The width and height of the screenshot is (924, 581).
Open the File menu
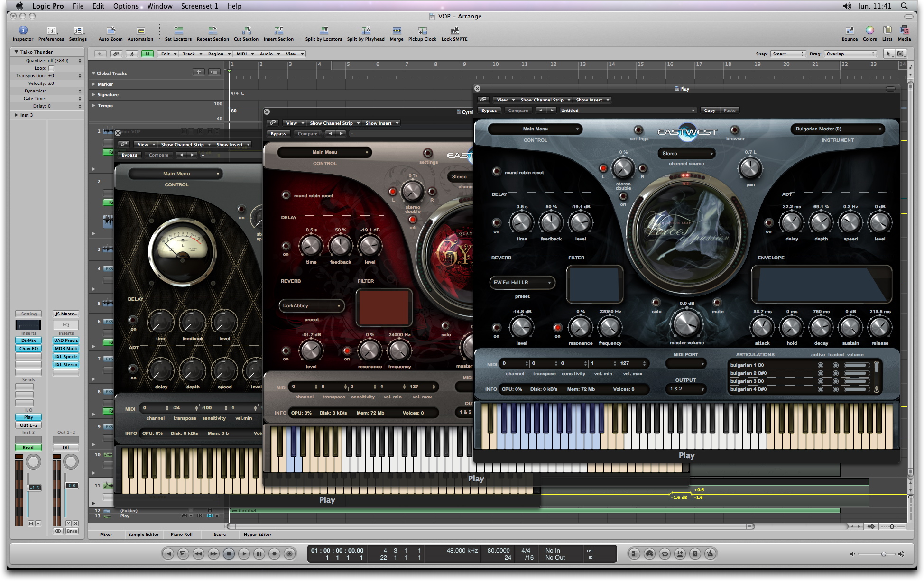click(x=78, y=6)
